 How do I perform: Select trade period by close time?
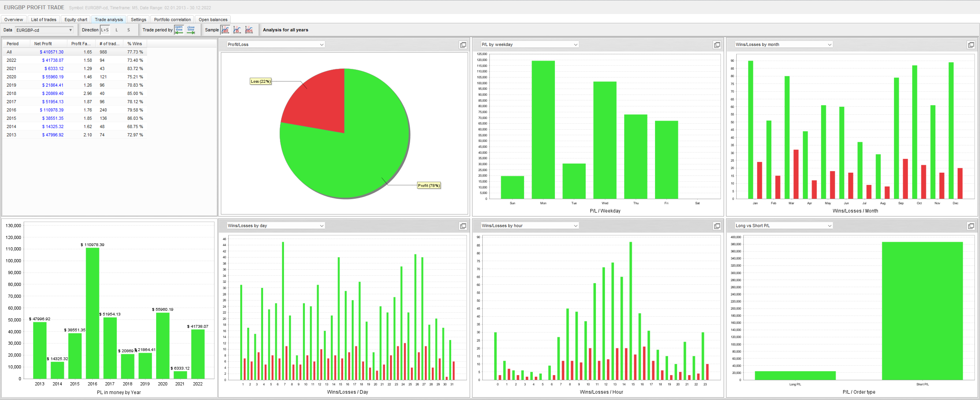pyautogui.click(x=191, y=30)
